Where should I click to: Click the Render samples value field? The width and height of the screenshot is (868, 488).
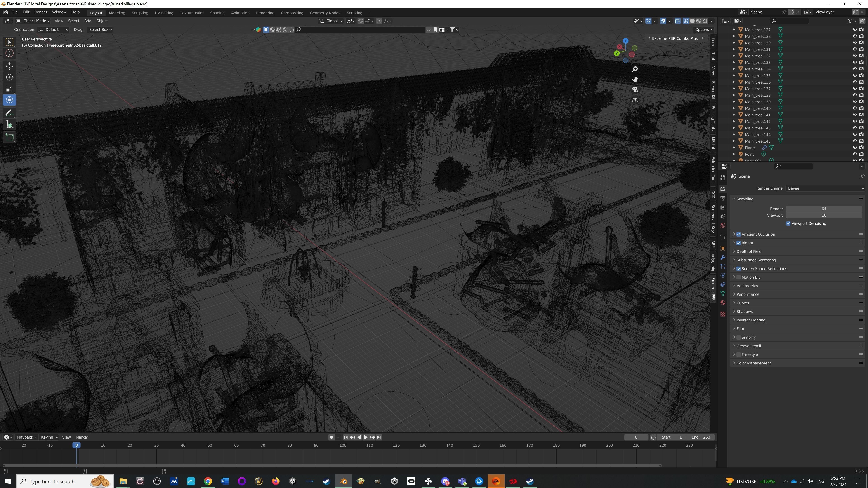point(824,209)
